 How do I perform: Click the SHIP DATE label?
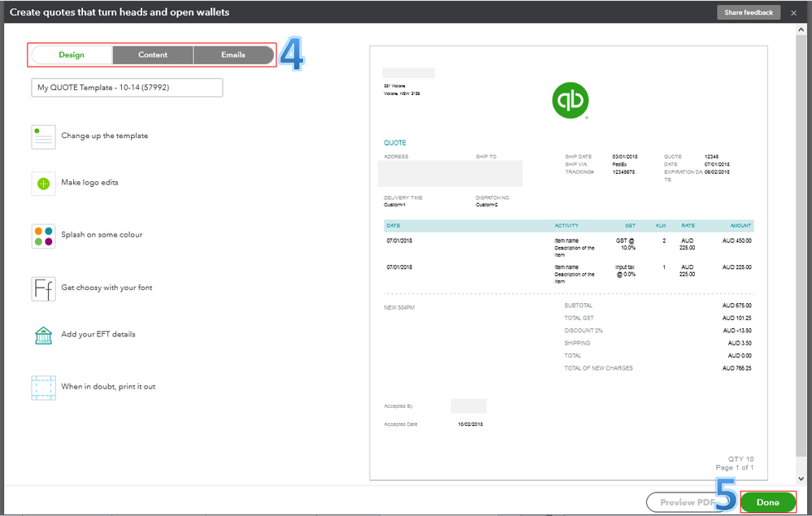579,156
